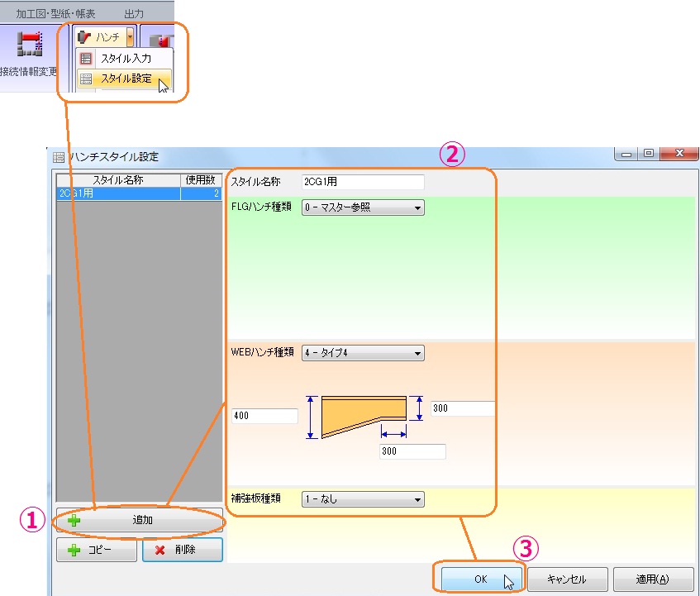Click the 使用数 column header
700x596 pixels.
pos(201,180)
